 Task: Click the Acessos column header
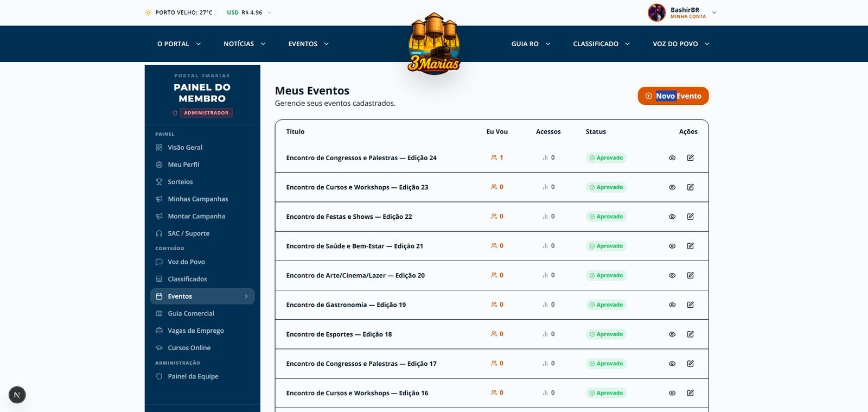[548, 132]
